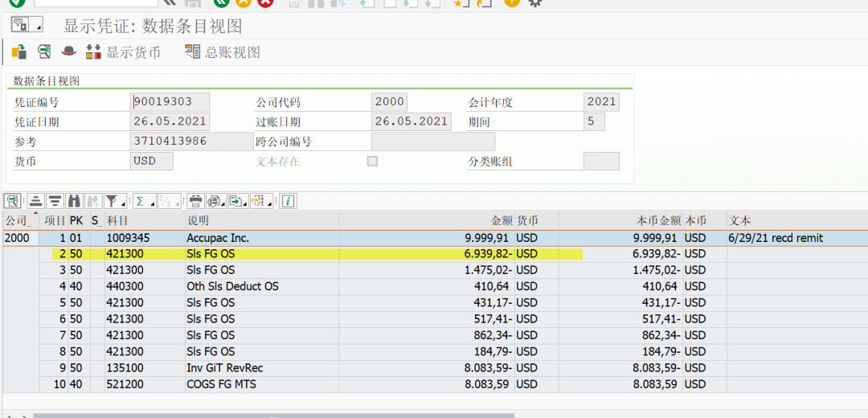Viewport: 868px width, 418px height.
Task: Click the 本币金额 column header
Action: click(620, 220)
